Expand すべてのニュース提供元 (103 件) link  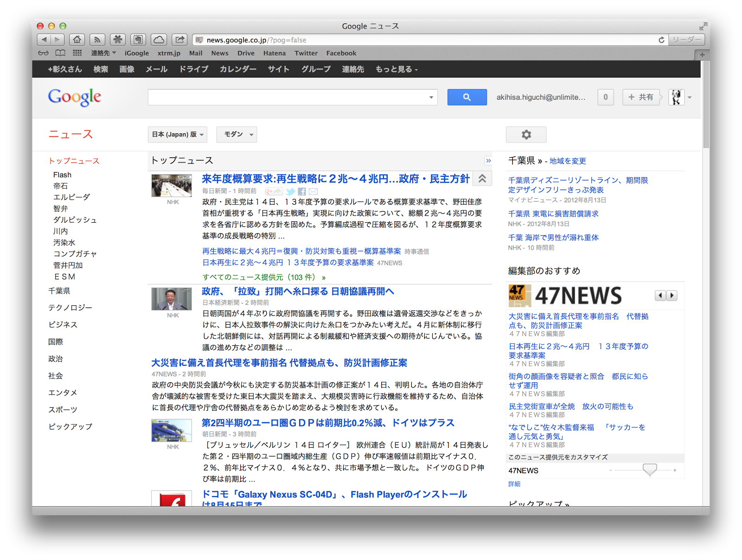[x=264, y=277]
